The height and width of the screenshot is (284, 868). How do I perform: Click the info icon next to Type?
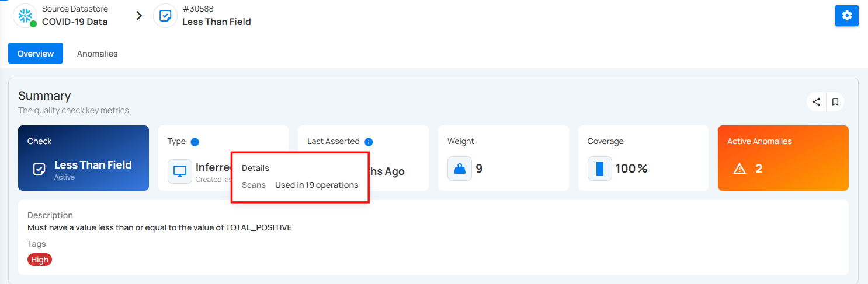pyautogui.click(x=195, y=142)
